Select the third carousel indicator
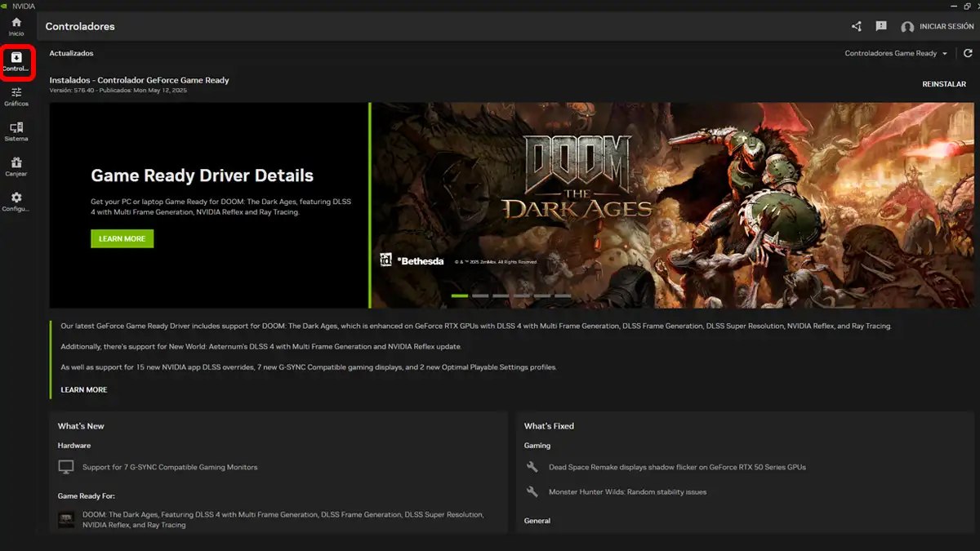Image resolution: width=980 pixels, height=551 pixels. point(501,295)
